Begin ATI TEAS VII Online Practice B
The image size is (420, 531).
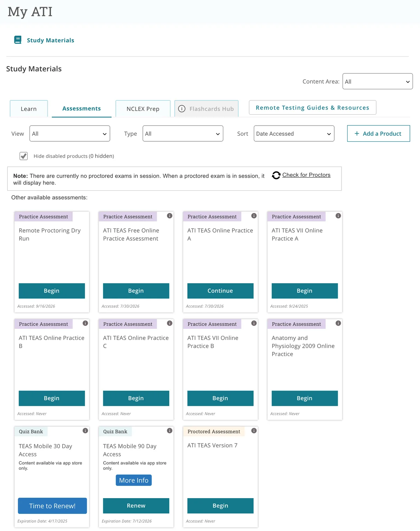pyautogui.click(x=220, y=398)
